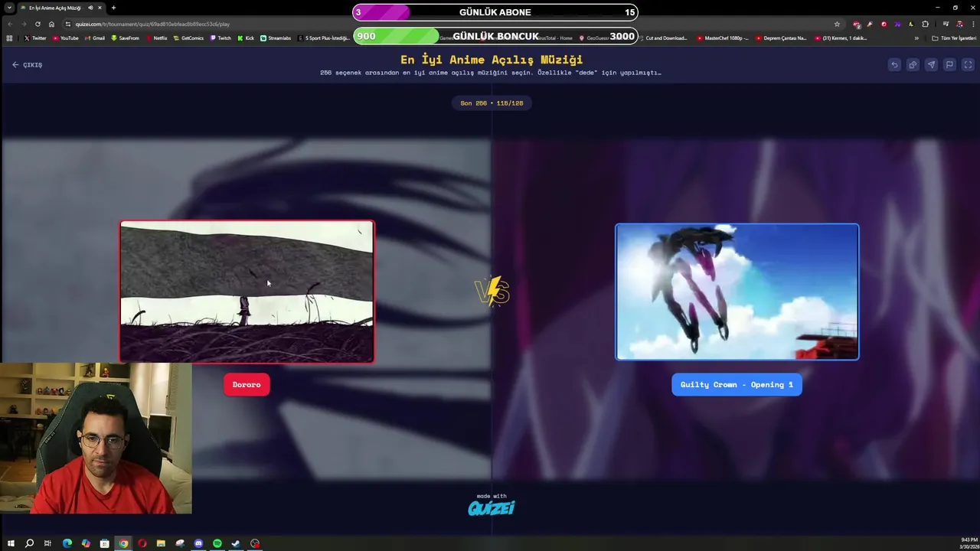Open a new browser tab
The height and width of the screenshot is (551, 980).
tap(113, 8)
